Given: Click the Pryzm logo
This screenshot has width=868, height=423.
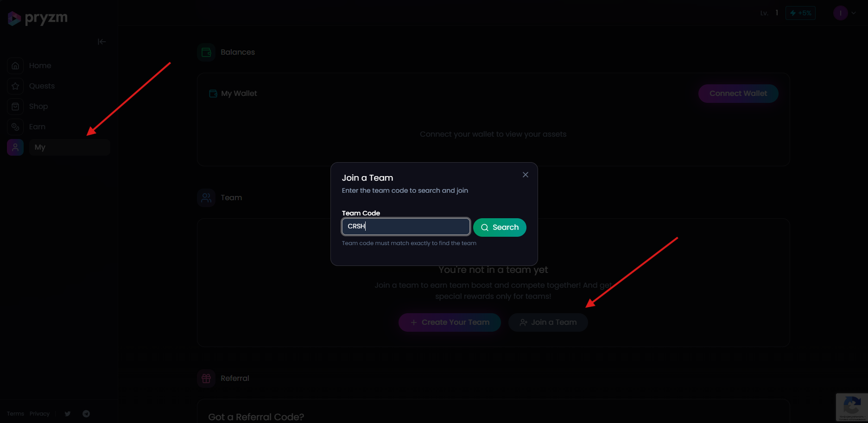Looking at the screenshot, I should pos(38,18).
